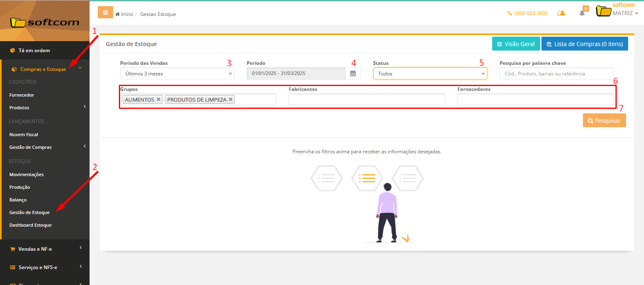Click the notification bell icon

582,13
